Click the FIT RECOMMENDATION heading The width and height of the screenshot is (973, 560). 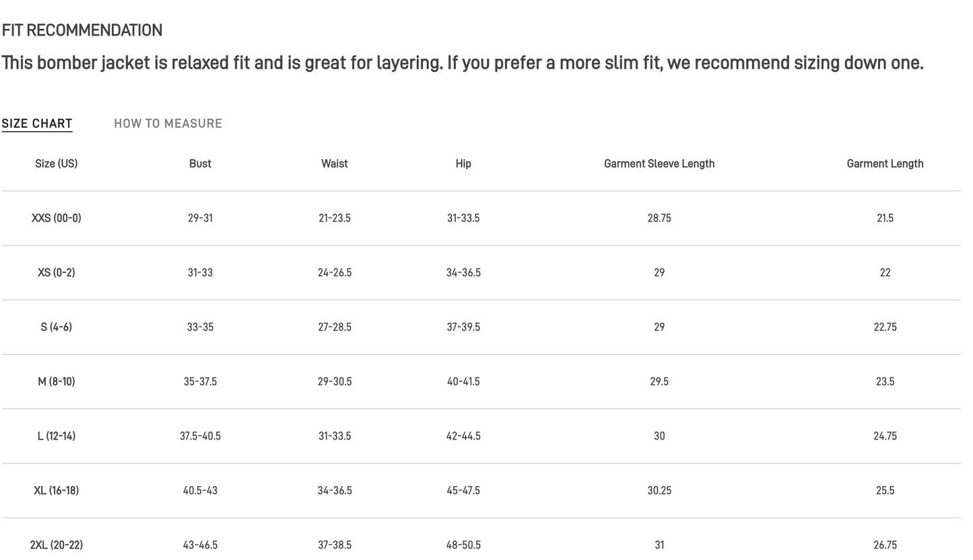tap(82, 30)
